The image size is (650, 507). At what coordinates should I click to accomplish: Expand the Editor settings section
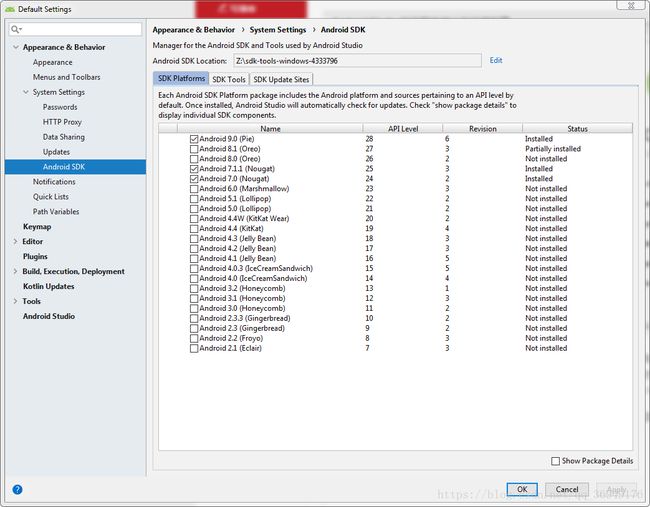pos(15,241)
